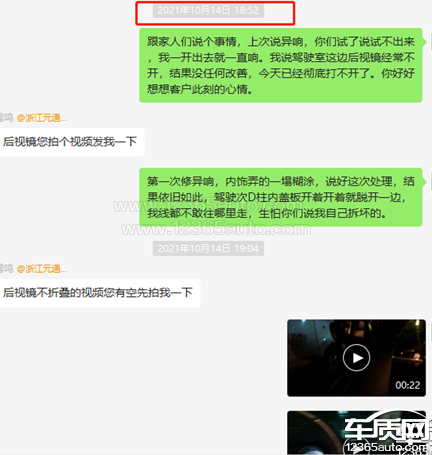
Task: Click the dark first video thumbnail image
Action: click(356, 358)
